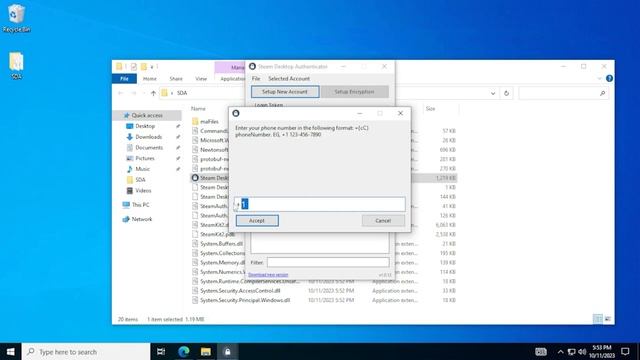The width and height of the screenshot is (640, 360).
Task: Click Forward arrow in File Explorer
Action: click(133, 93)
